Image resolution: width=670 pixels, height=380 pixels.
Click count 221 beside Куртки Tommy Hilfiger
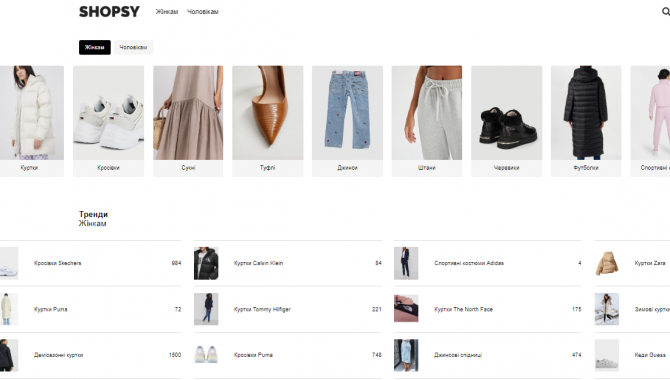(376, 309)
